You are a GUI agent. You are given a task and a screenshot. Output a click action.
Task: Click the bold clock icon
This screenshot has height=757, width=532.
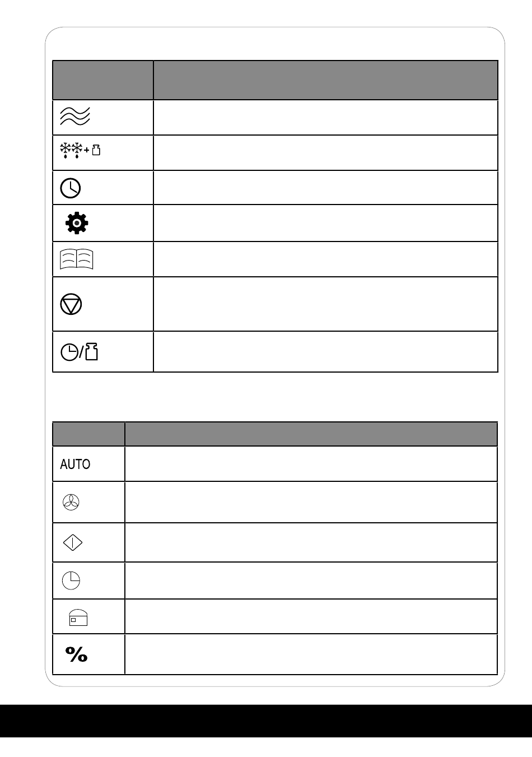tap(71, 188)
